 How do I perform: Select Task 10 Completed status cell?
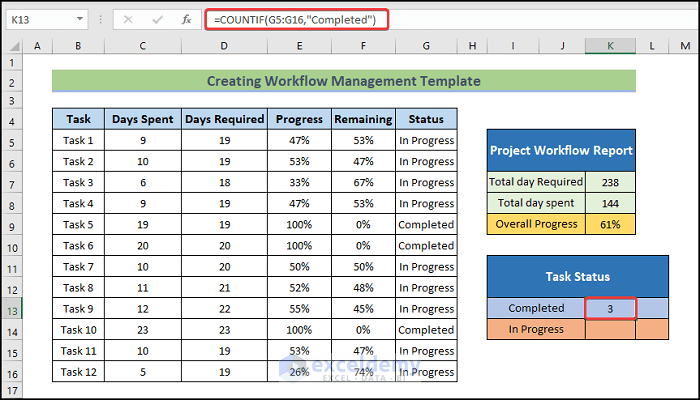[x=426, y=330]
